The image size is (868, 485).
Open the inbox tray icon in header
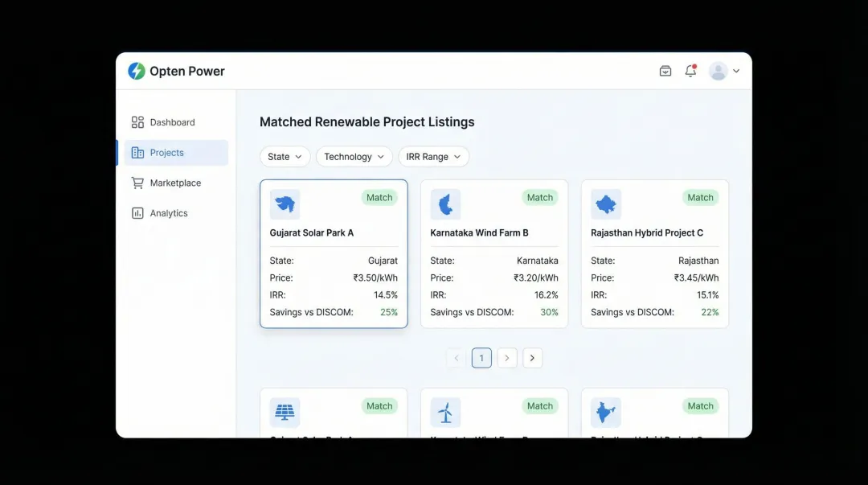[x=665, y=71]
